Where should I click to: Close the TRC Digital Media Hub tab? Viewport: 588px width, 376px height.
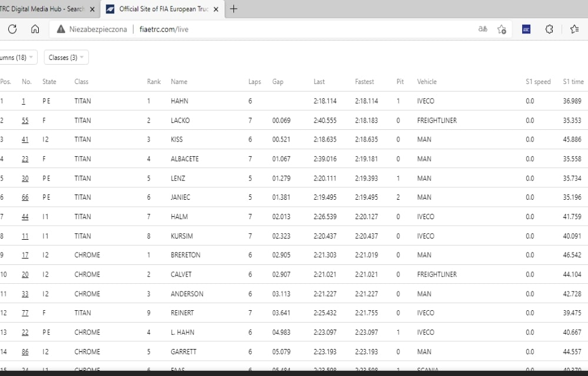92,9
